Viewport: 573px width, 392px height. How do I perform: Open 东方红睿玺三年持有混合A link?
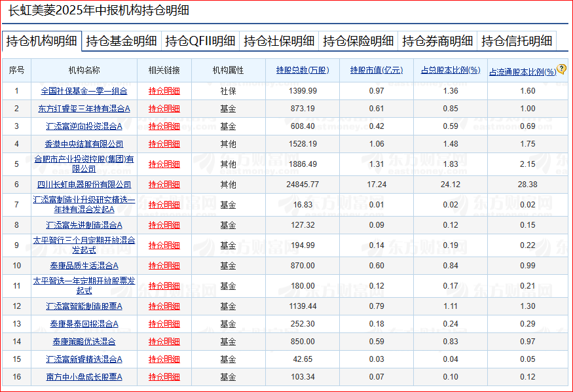[x=84, y=109]
